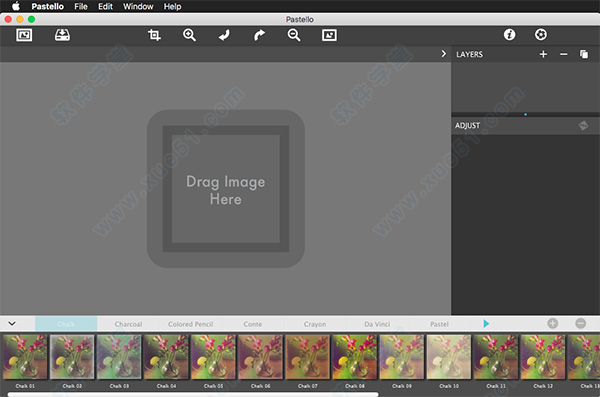600x397 pixels.
Task: Open the Pastello application menu
Action: click(47, 7)
